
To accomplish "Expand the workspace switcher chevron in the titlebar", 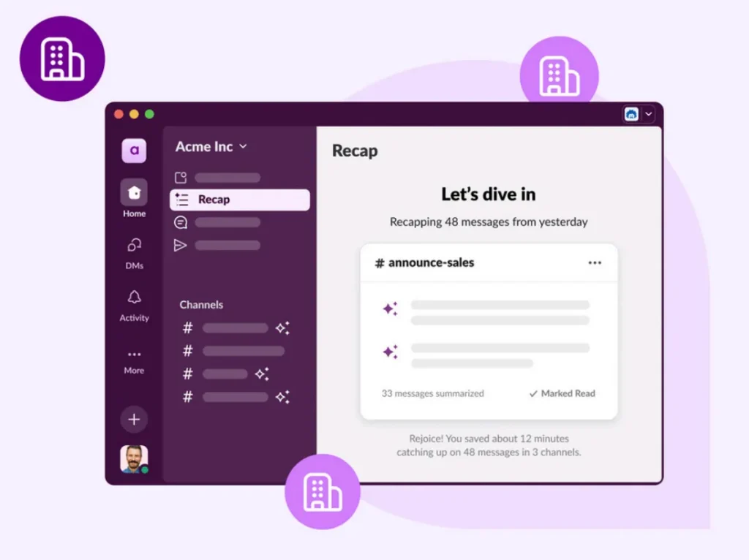I will pos(648,114).
